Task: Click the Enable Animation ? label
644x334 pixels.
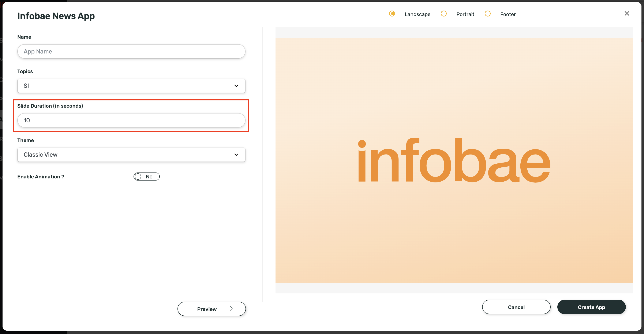Action: click(41, 177)
